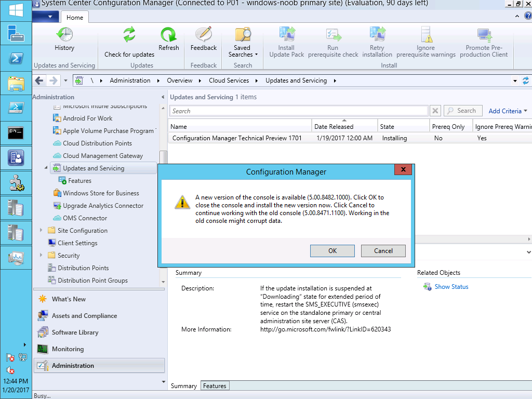
Task: Collapse the Updates and Servicing node
Action: [x=46, y=168]
